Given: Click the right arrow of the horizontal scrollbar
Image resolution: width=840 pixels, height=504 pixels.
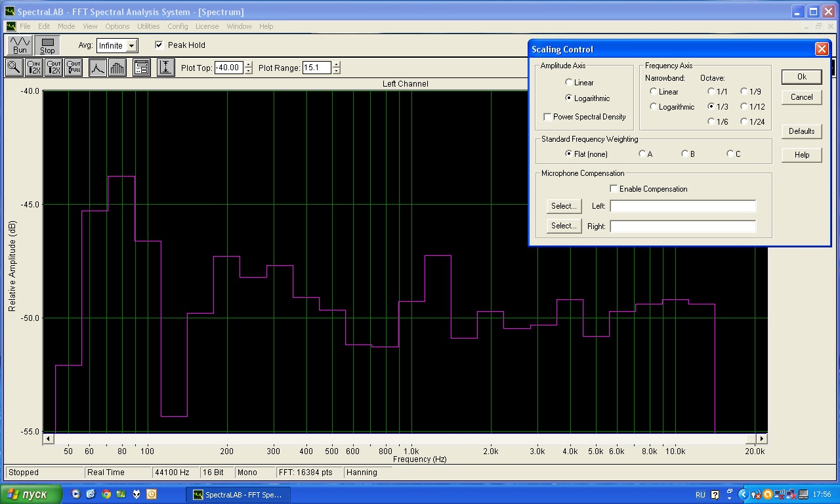Looking at the screenshot, I should pyautogui.click(x=761, y=438).
